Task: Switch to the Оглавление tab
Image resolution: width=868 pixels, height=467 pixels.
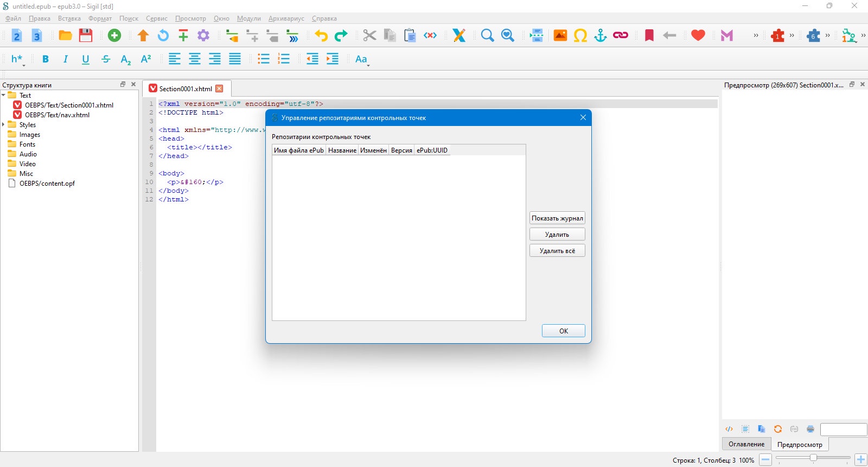Action: [x=746, y=444]
